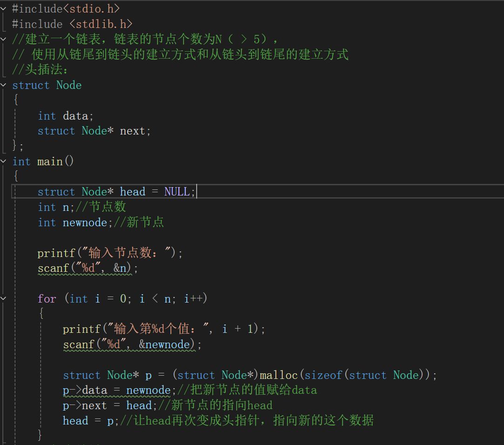Click the sizeof keyword
This screenshot has height=445, width=504.
pos(323,375)
